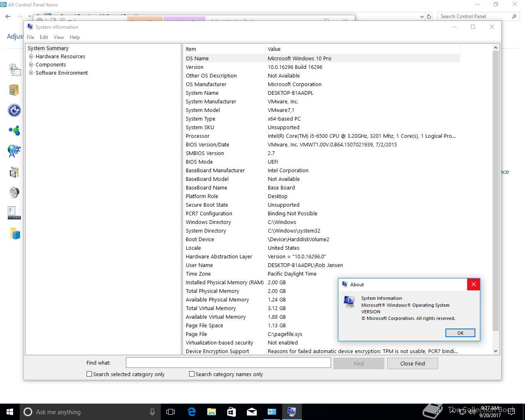This screenshot has height=420, width=525.
Task: Click the 'Find what' text field
Action: [228, 363]
